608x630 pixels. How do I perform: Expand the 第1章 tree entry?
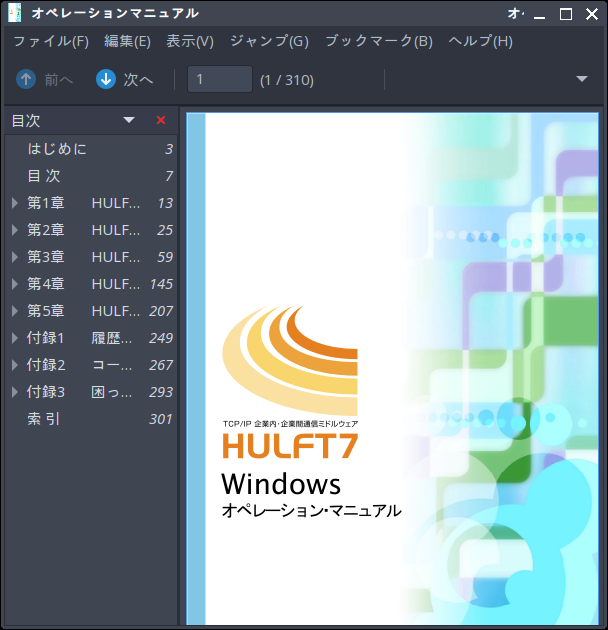tap(15, 203)
